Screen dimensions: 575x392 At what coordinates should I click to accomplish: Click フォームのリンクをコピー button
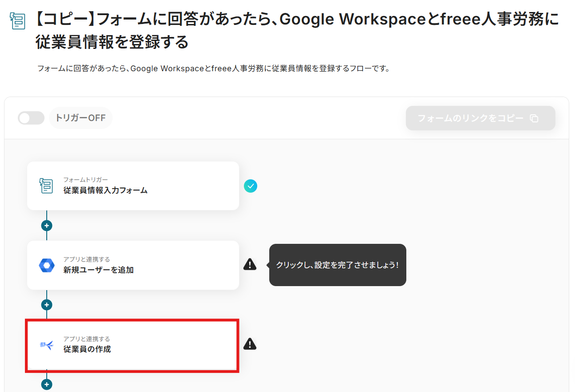click(x=480, y=118)
